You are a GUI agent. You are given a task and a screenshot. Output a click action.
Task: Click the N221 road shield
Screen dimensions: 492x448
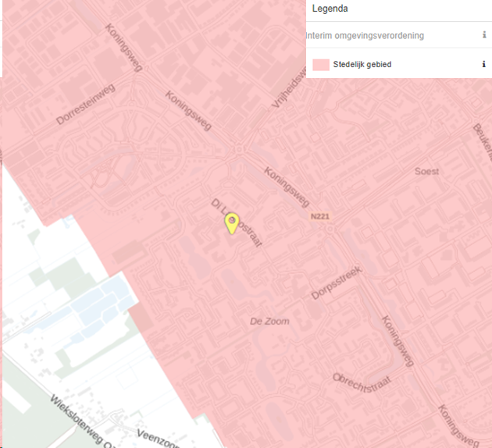click(x=319, y=216)
